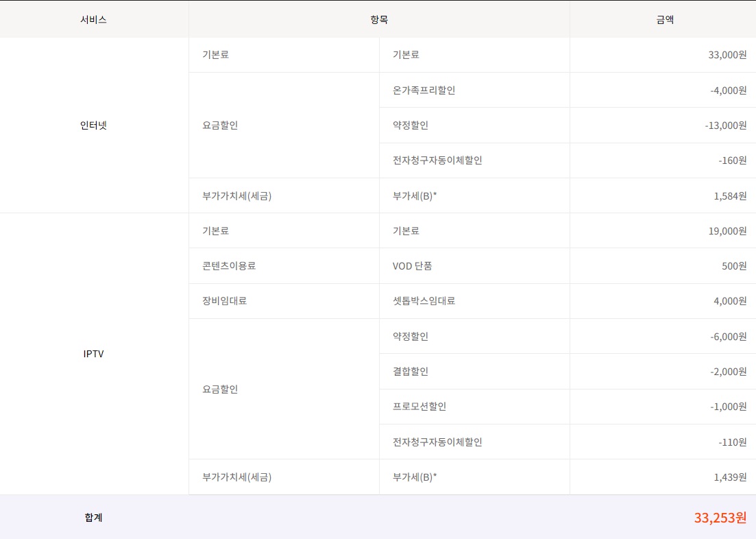The height and width of the screenshot is (539, 756).
Task: Click the 서비스 column header
Action: click(x=93, y=20)
